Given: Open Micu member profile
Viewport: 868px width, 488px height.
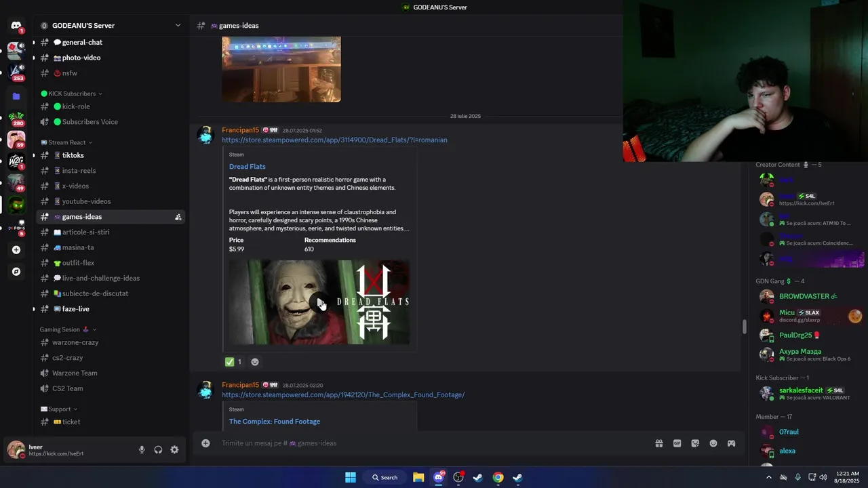Looking at the screenshot, I should pos(810,316).
